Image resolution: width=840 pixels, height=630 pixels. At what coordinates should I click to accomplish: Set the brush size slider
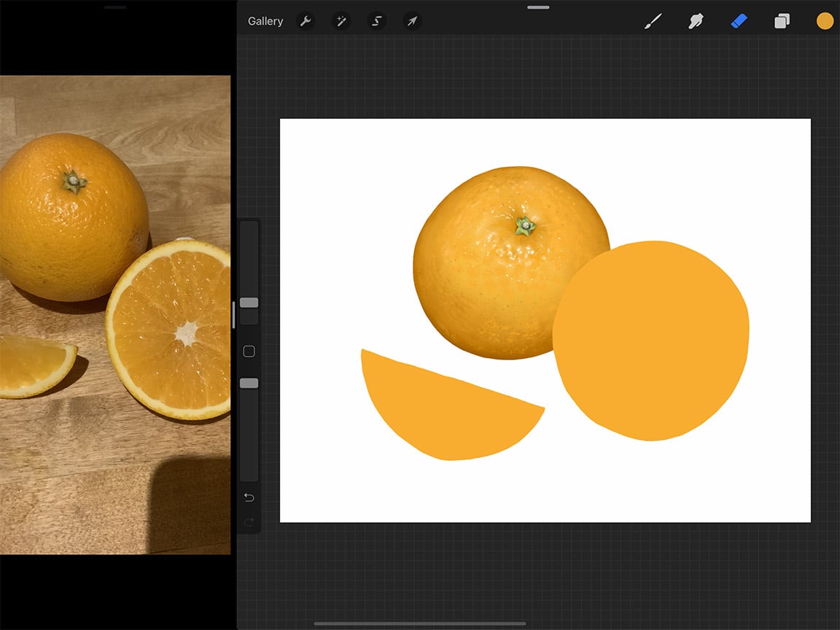coord(249,302)
